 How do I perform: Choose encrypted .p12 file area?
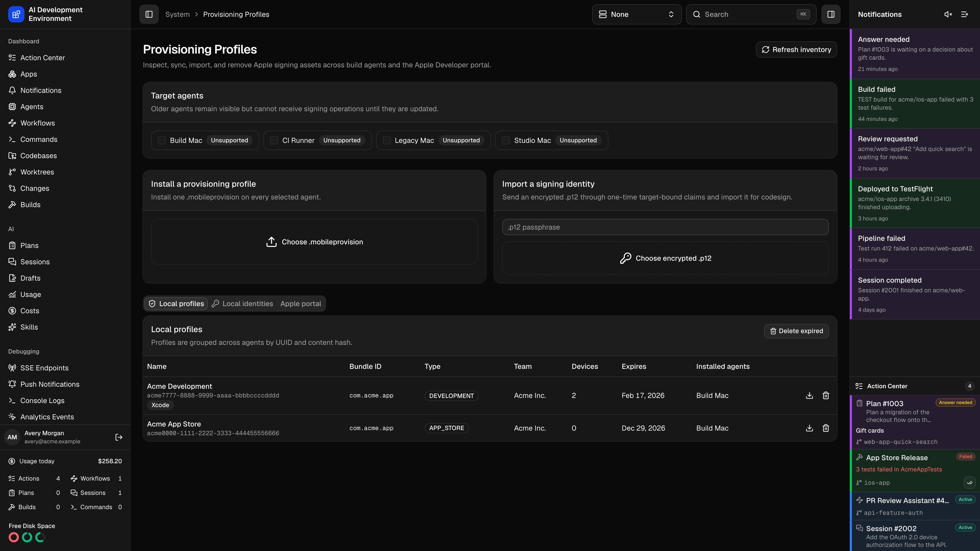tap(665, 258)
